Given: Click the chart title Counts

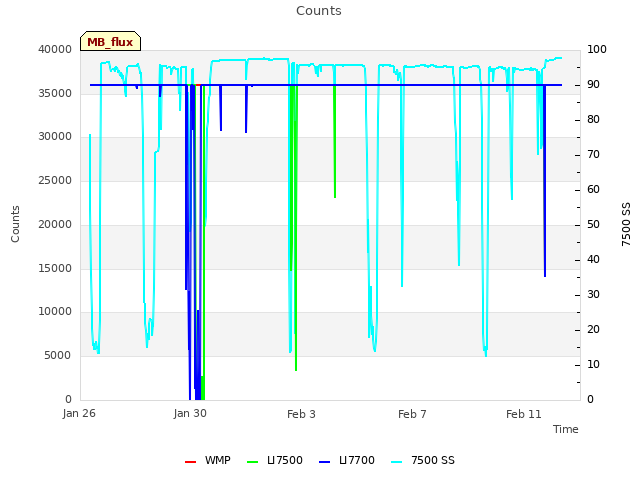Looking at the screenshot, I should pyautogui.click(x=319, y=11).
